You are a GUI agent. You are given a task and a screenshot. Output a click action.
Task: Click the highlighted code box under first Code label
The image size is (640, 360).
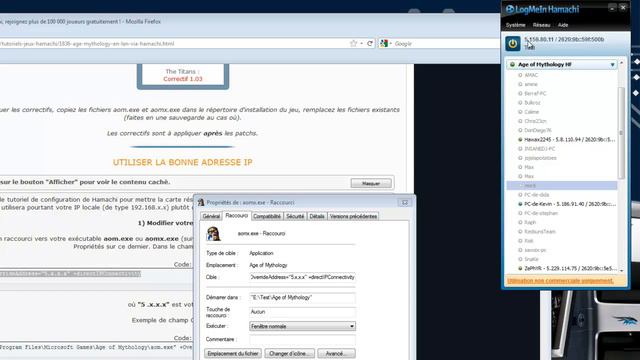(70, 274)
